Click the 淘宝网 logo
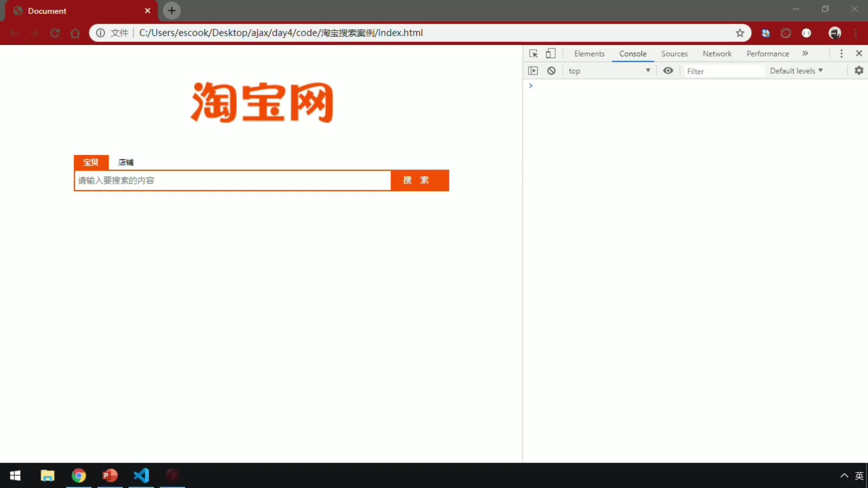Image resolution: width=868 pixels, height=488 pixels. (x=262, y=103)
